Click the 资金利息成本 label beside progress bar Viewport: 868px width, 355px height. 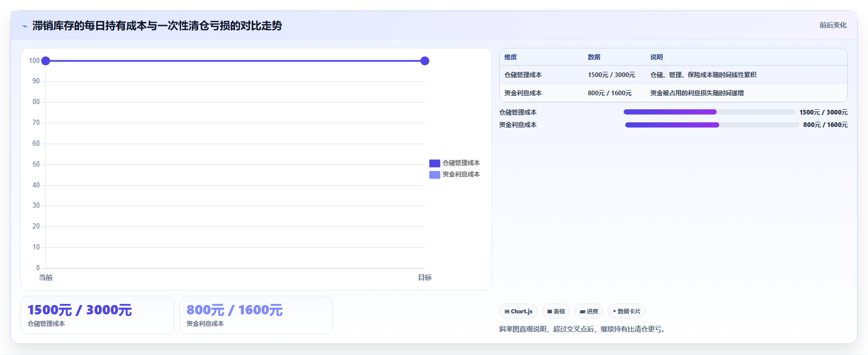click(518, 125)
